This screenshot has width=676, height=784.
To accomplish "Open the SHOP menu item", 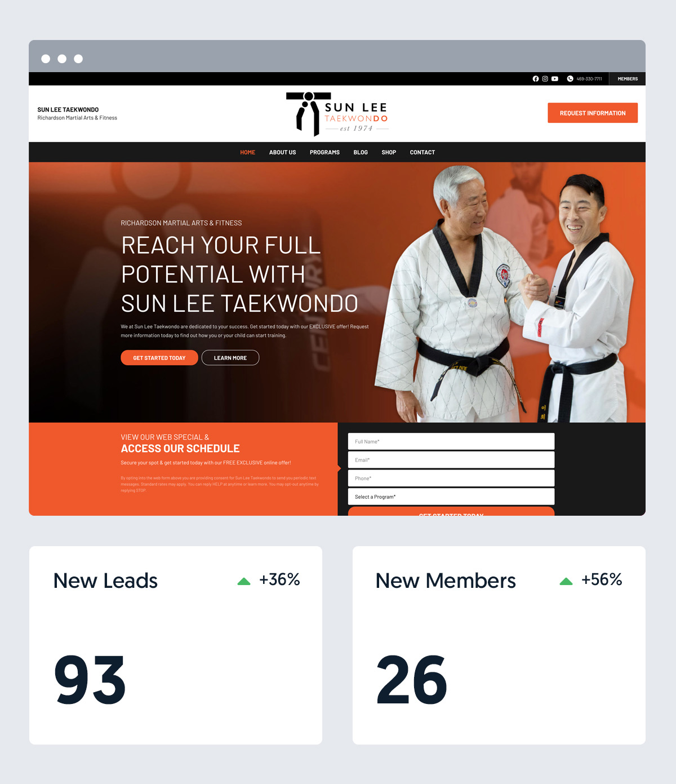I will [389, 152].
